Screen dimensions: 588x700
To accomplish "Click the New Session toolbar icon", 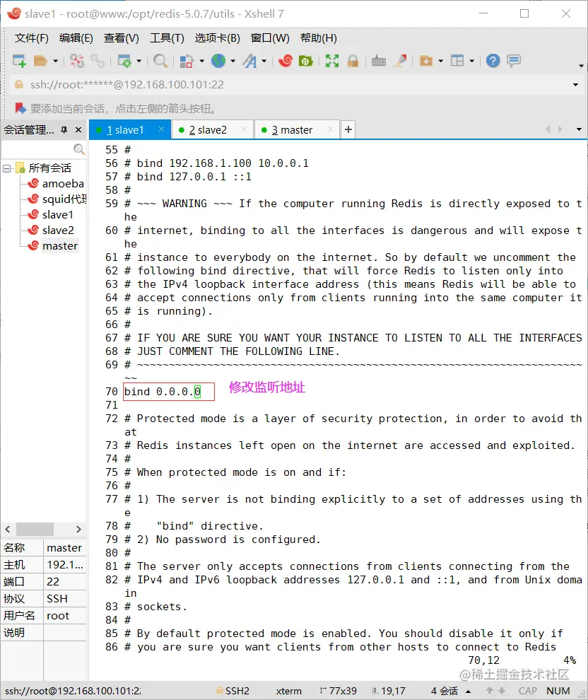I will click(19, 61).
